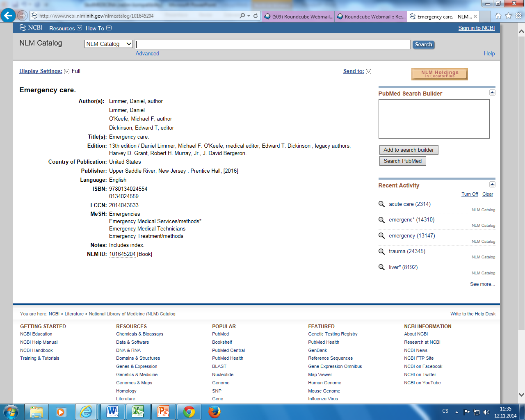Reload the page with refresh icon
The width and height of the screenshot is (525, 420).
point(256,16)
